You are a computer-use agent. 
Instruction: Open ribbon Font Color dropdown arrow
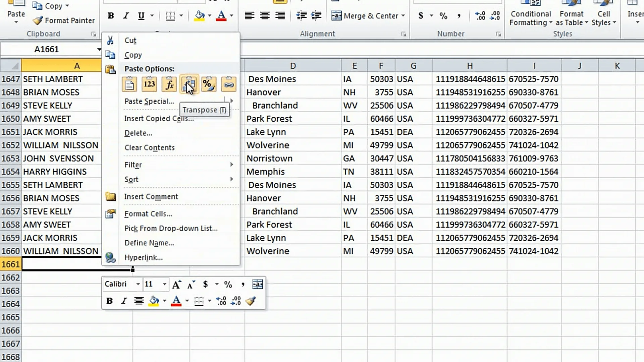pyautogui.click(x=231, y=16)
